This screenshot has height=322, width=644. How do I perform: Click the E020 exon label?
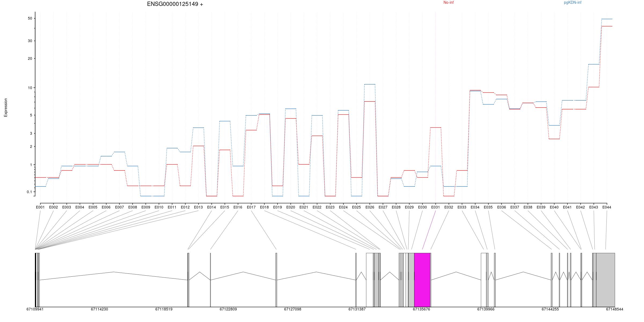[x=291, y=207]
